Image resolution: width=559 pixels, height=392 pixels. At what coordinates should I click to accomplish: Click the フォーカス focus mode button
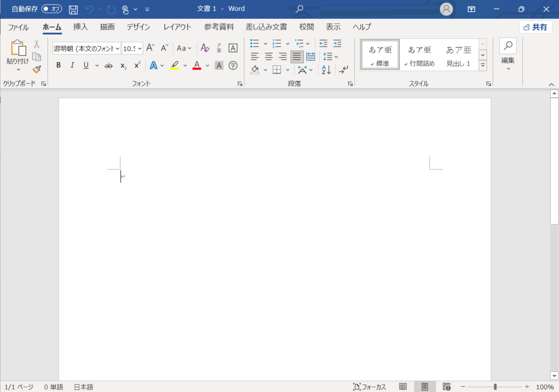point(370,387)
